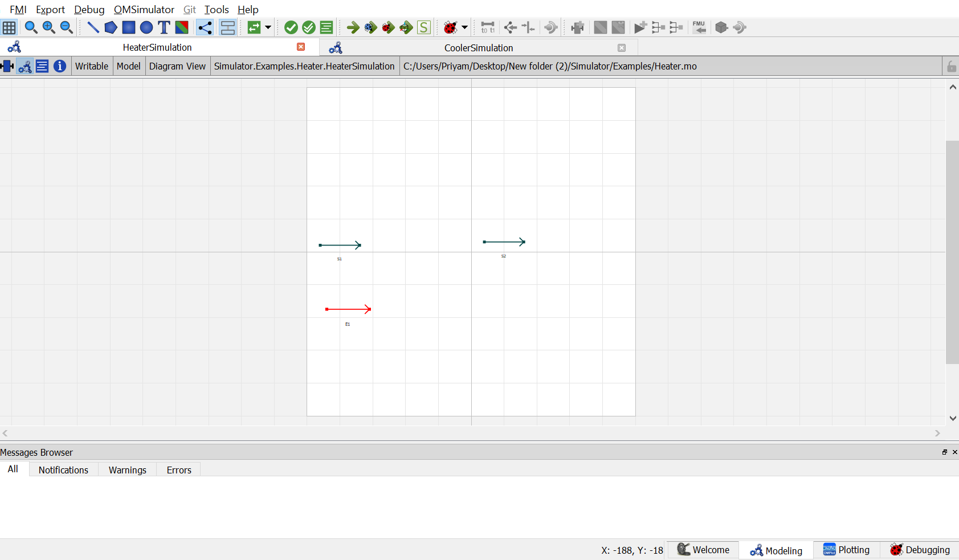
Task: Click the Check All Models double checkmark
Action: [309, 27]
